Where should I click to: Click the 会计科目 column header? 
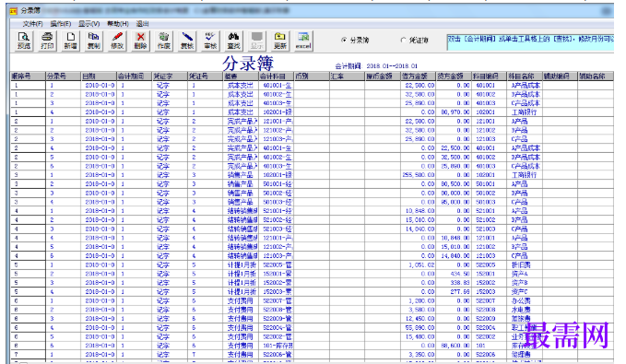point(277,76)
